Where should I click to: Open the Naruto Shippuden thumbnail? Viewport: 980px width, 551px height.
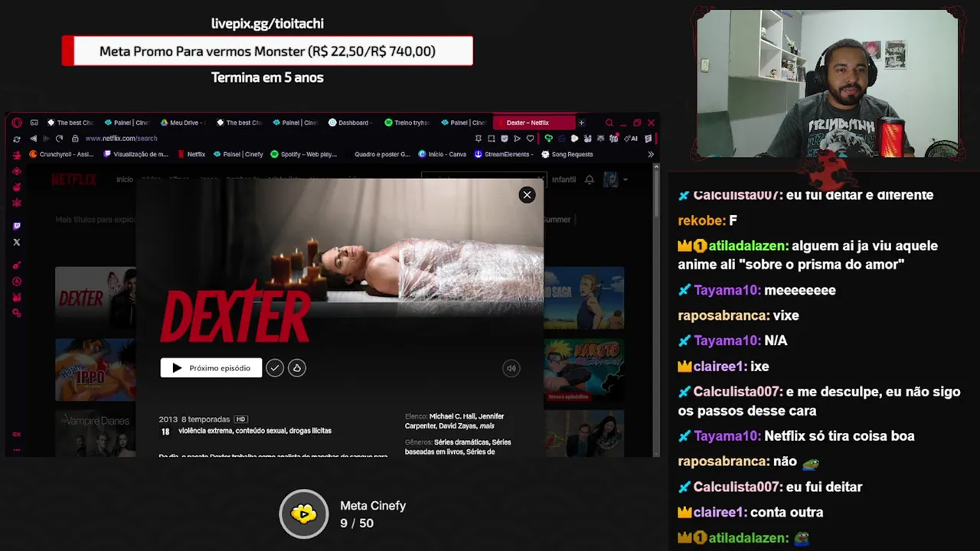click(x=584, y=370)
